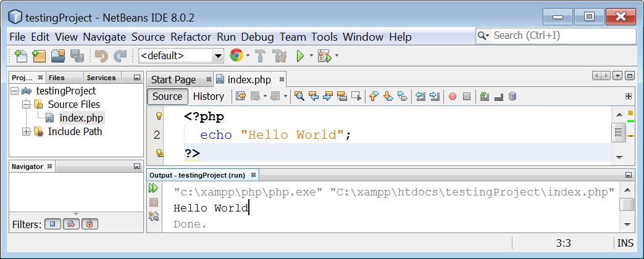This screenshot has width=644, height=259.
Task: Click the Search (Ctrl+I) field
Action: (564, 36)
